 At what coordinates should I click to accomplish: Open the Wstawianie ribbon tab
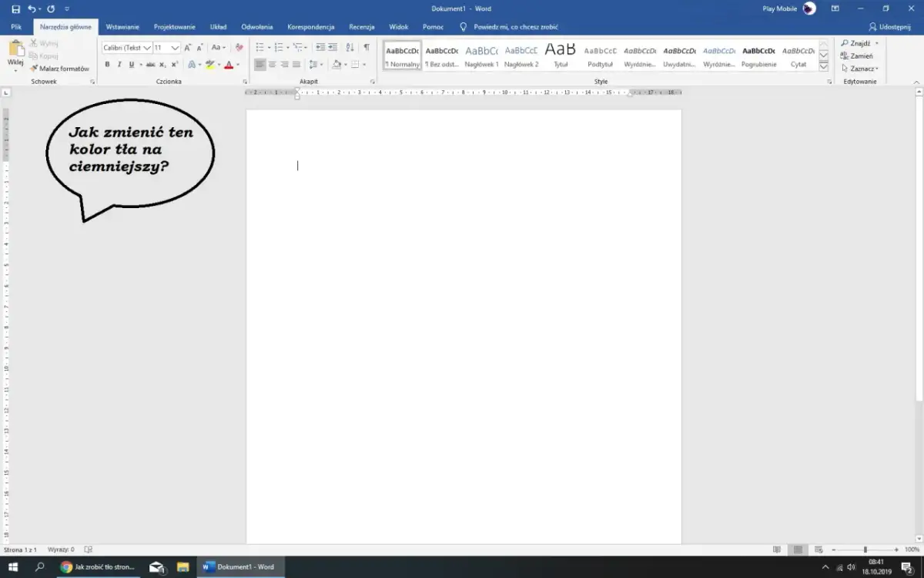122,27
